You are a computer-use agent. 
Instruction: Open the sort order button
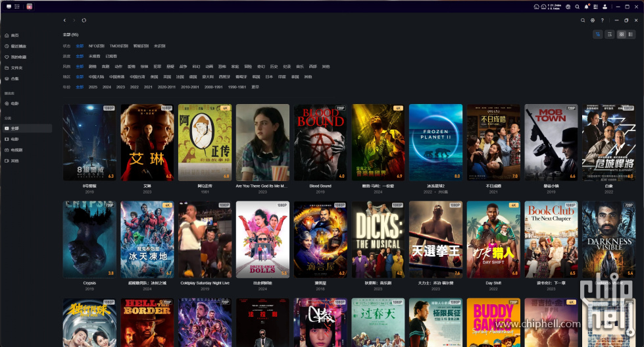coord(610,34)
